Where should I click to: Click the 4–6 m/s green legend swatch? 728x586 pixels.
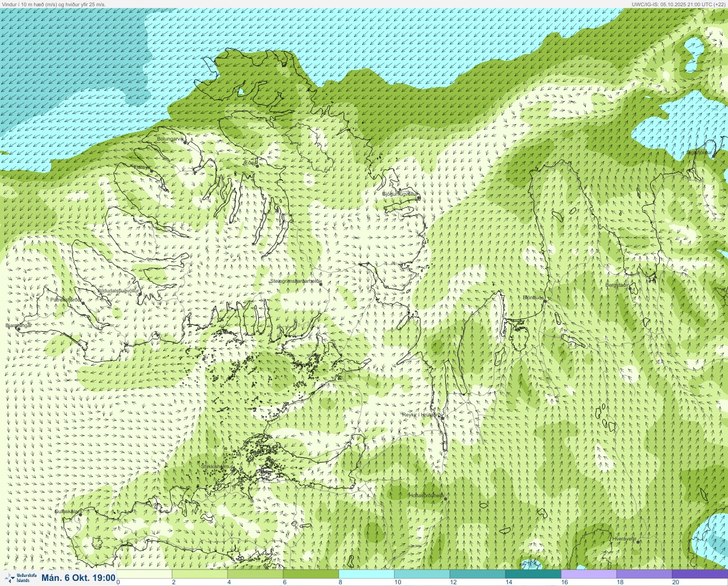255,574
